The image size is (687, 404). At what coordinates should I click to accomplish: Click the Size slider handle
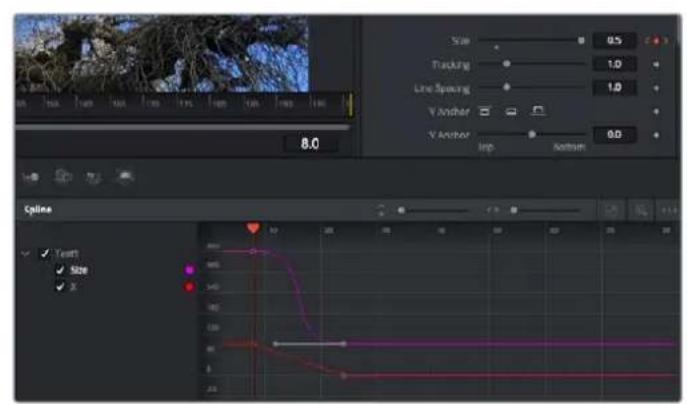[x=581, y=41]
